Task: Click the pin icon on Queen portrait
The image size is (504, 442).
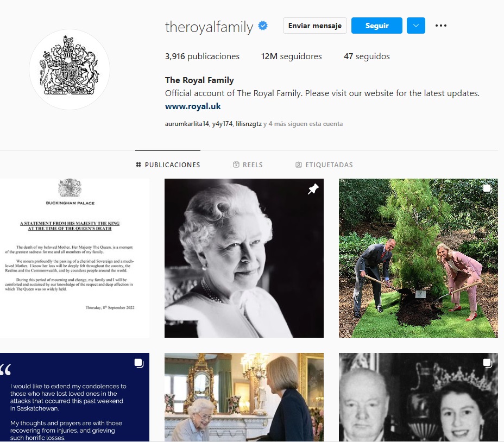Action: click(x=313, y=189)
